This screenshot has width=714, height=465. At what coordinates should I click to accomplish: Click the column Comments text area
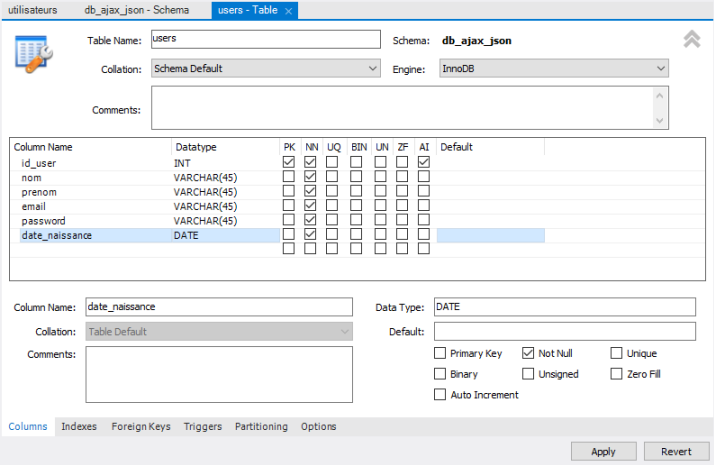219,374
